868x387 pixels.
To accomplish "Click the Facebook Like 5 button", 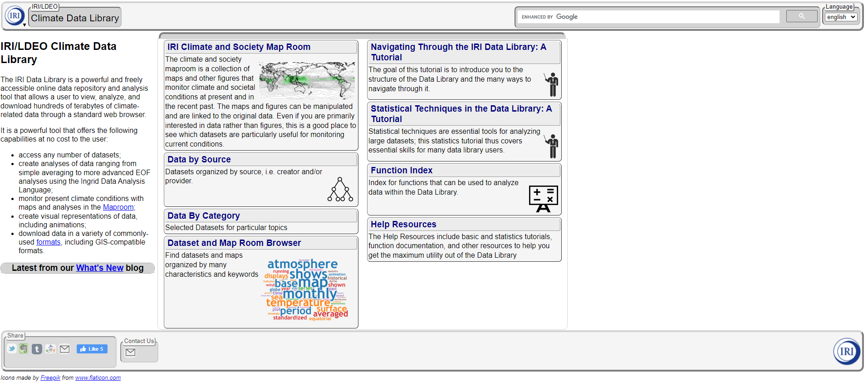I will 92,349.
